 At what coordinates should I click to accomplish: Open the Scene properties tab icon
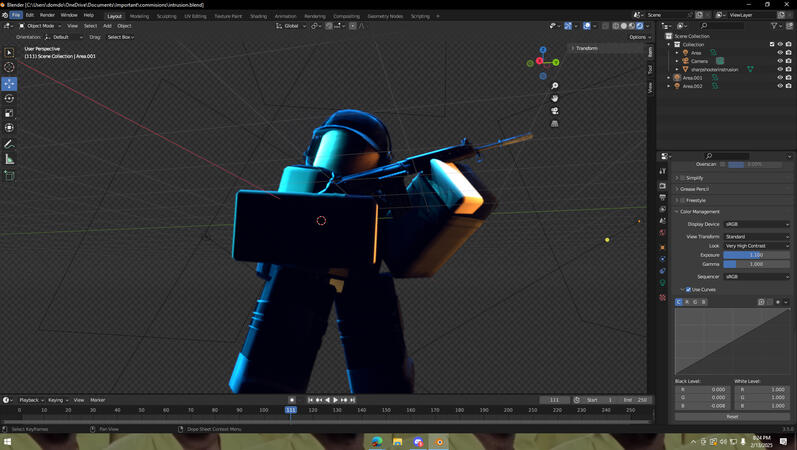[662, 221]
